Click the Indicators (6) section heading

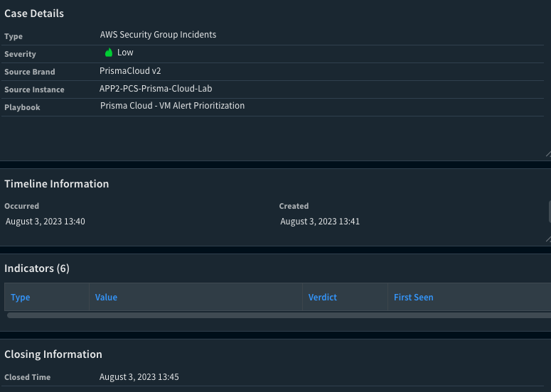[x=37, y=268]
